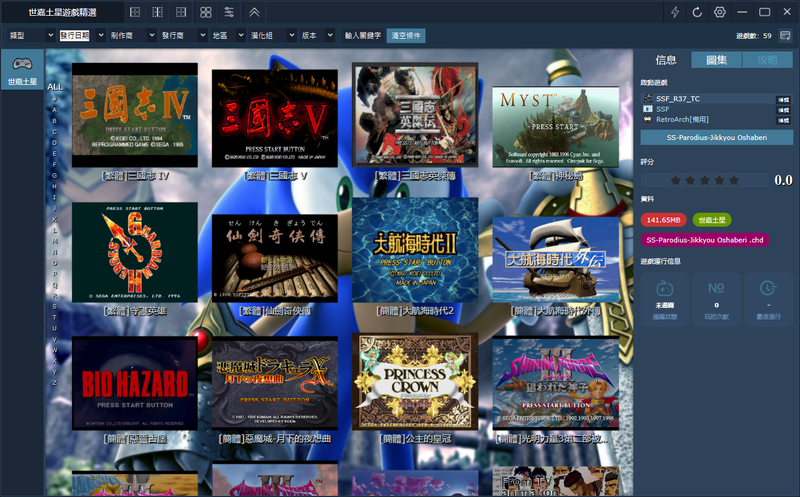Image resolution: width=800 pixels, height=497 pixels.
Task: Switch to the 圖集 tab
Action: click(x=716, y=60)
